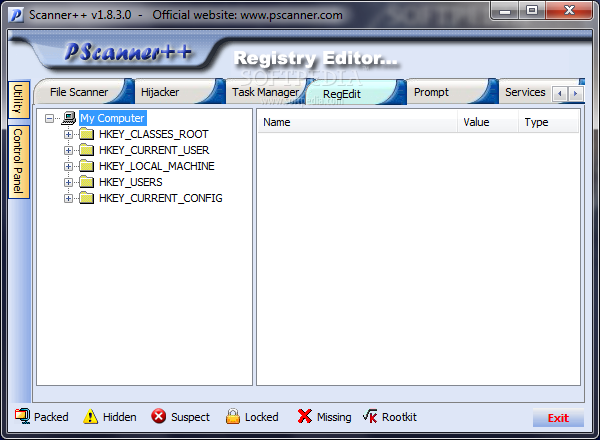
Task: Click the HKEY_CURRENT_CONFIG folder icon
Action: tap(86, 198)
